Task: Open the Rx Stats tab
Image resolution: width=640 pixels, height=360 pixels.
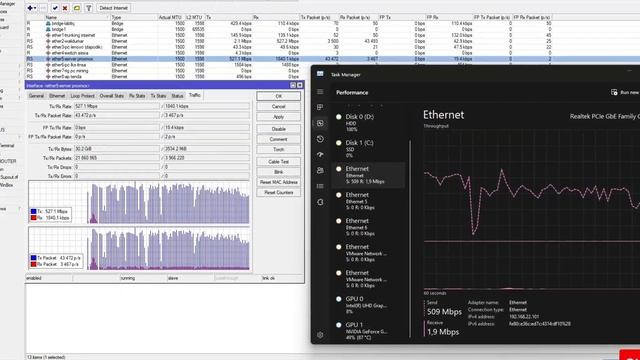Action: pos(137,96)
